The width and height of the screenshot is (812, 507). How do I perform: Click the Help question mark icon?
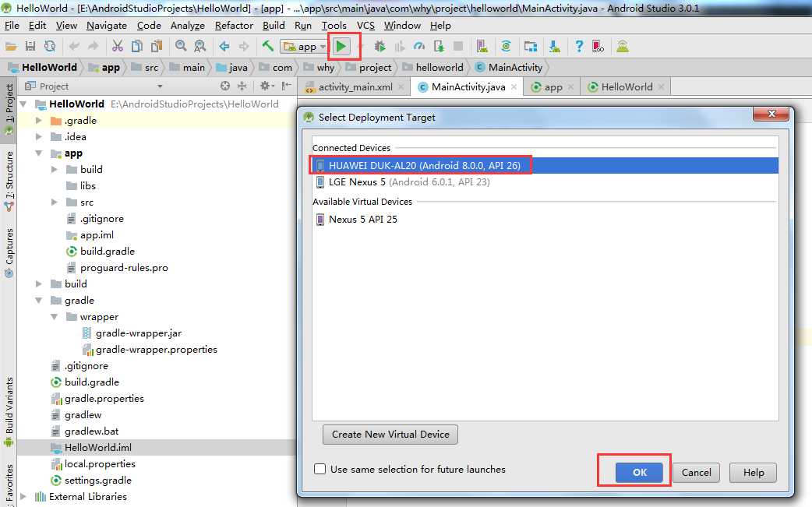[579, 47]
